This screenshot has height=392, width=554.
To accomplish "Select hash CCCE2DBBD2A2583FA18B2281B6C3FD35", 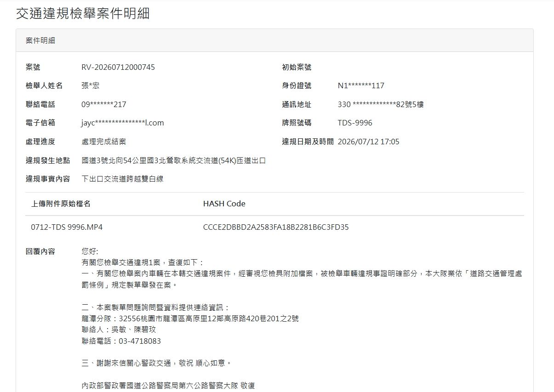I will coord(276,227).
